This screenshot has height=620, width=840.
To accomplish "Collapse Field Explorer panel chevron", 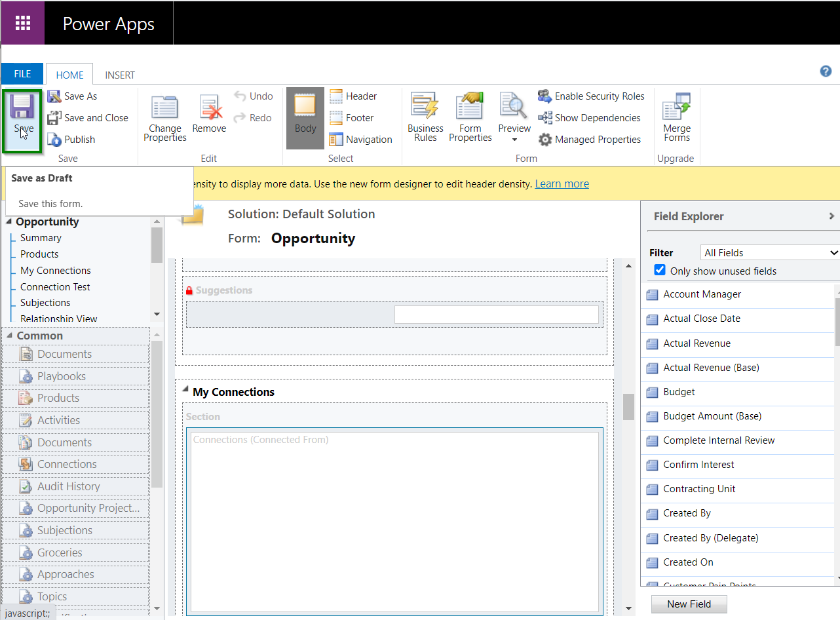I will pyautogui.click(x=831, y=216).
